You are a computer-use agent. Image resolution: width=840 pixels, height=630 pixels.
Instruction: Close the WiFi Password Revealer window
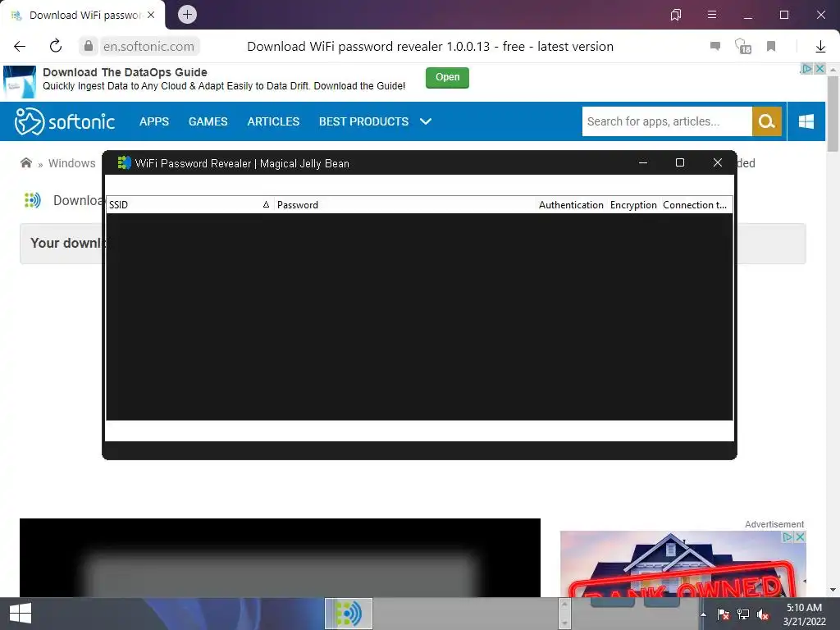tap(717, 163)
